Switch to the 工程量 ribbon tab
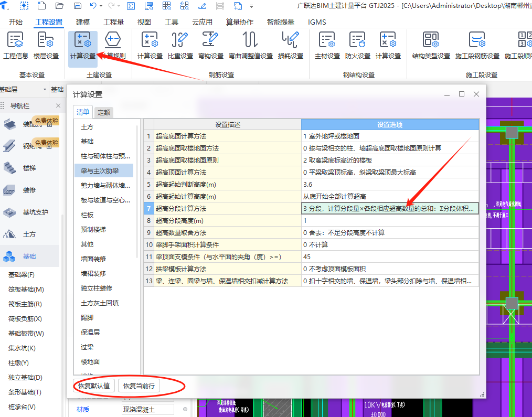 (114, 22)
